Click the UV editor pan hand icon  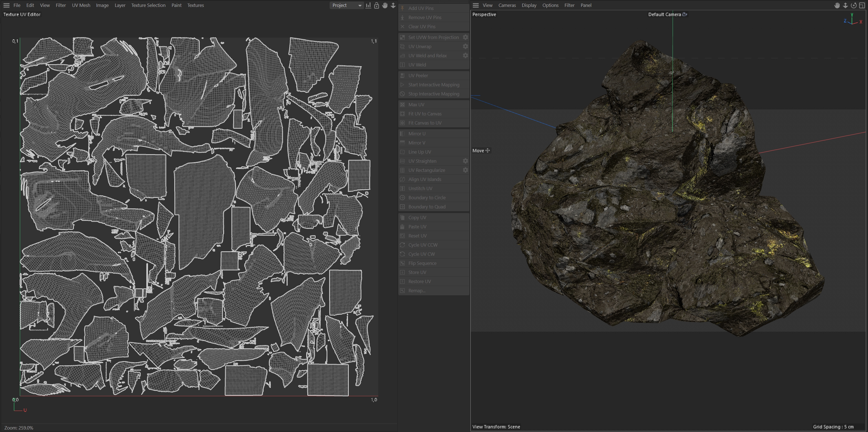pyautogui.click(x=385, y=5)
